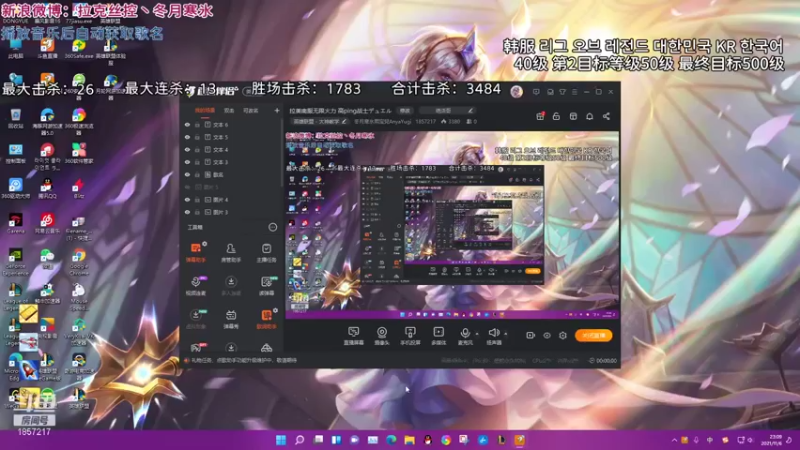This screenshot has height=450, width=800.
Task: Toggle visibility of the 文本 3 layer
Action: click(187, 162)
